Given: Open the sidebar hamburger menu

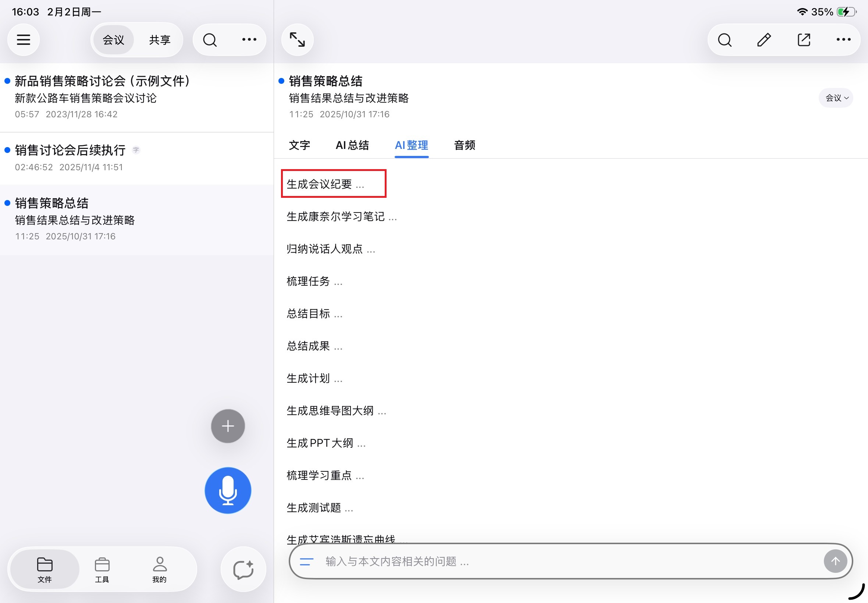Looking at the screenshot, I should pyautogui.click(x=24, y=39).
